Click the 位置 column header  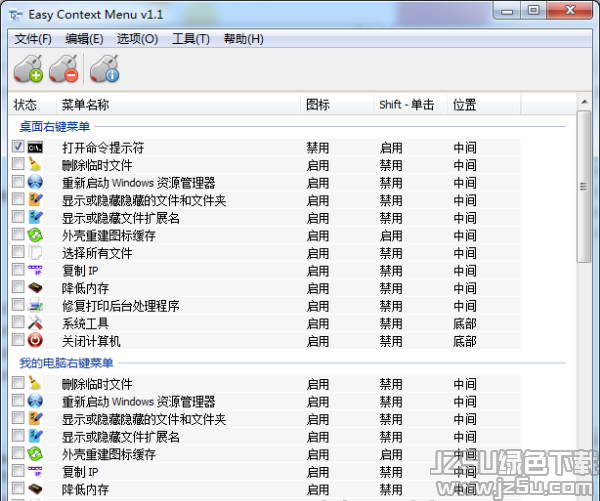(484, 104)
